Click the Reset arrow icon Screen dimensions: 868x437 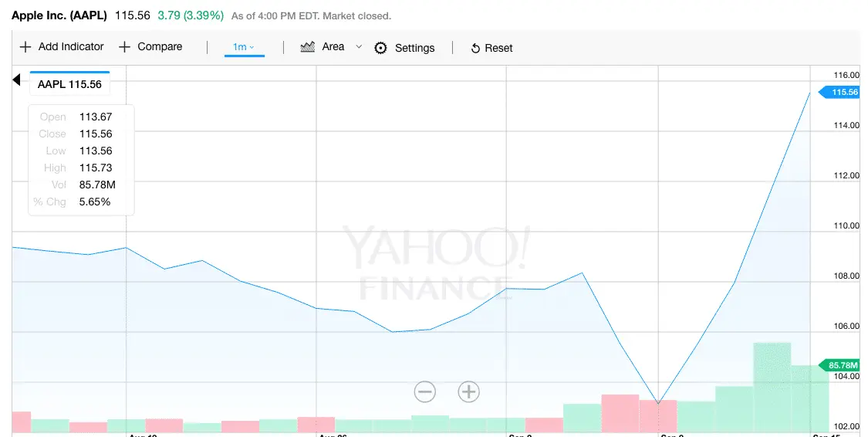click(x=475, y=48)
